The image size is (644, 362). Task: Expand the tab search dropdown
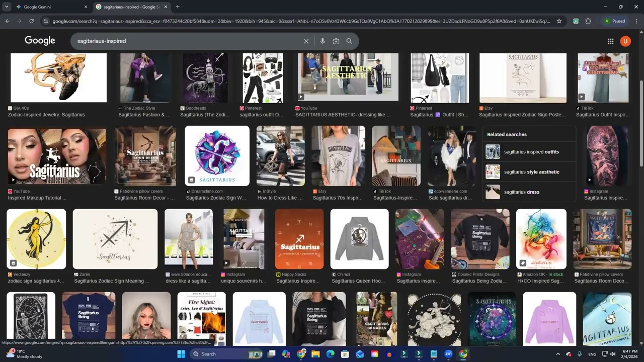click(x=6, y=7)
